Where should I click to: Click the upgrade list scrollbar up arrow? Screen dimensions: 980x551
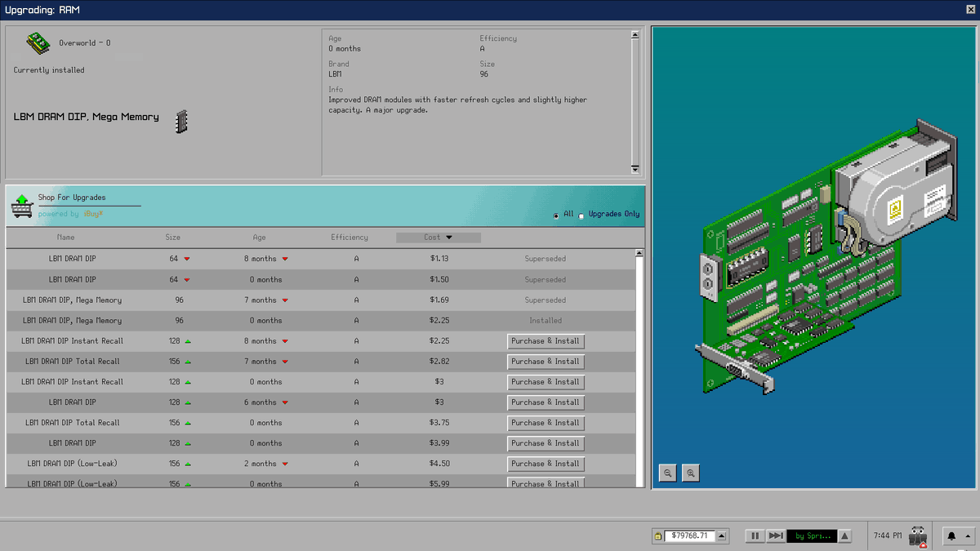click(x=639, y=254)
